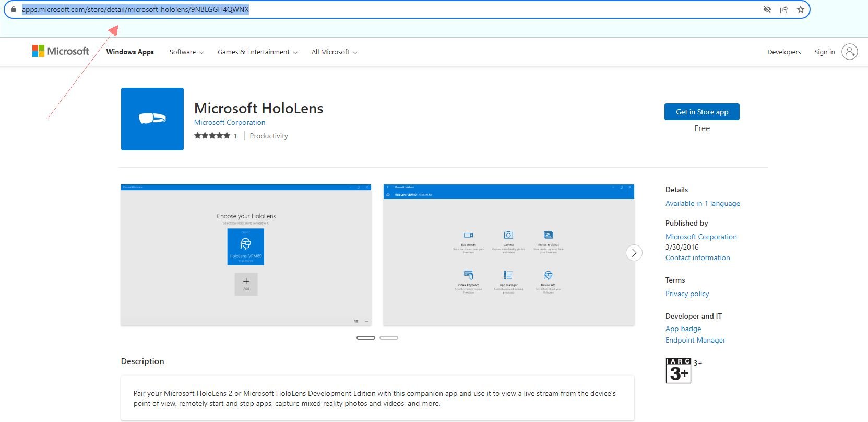Select the first carousel page indicator
This screenshot has width=868, height=422.
pyautogui.click(x=366, y=338)
